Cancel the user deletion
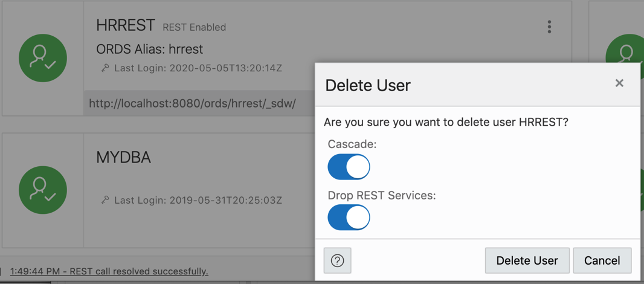644x284 pixels. 602,260
